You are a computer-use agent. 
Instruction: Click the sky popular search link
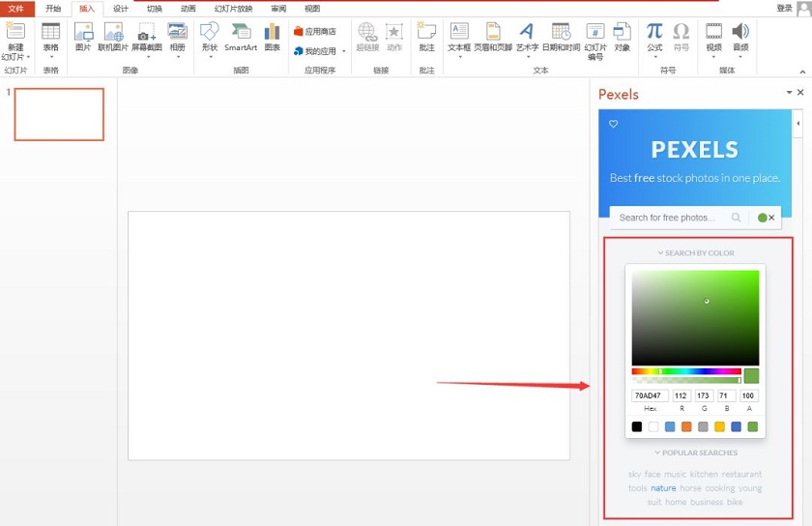(x=634, y=474)
